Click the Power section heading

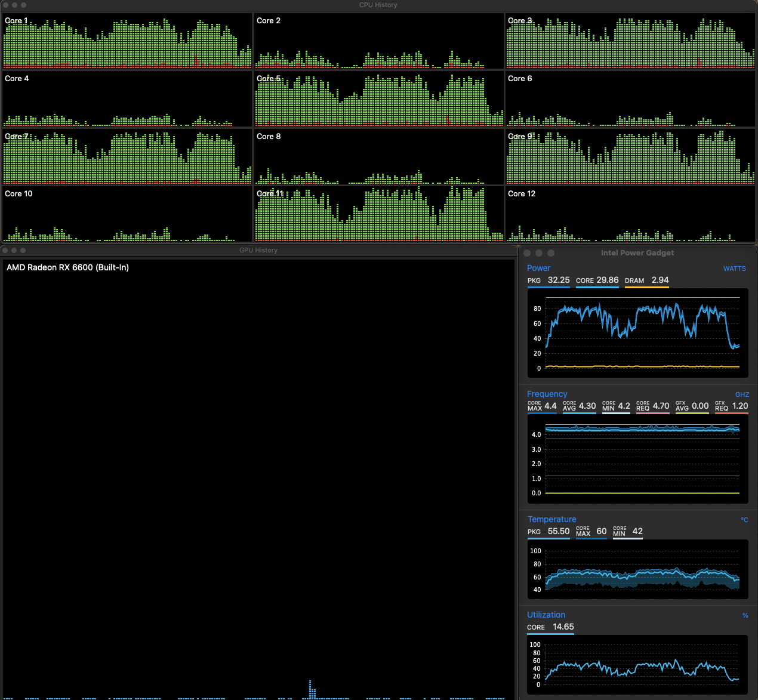(x=538, y=268)
